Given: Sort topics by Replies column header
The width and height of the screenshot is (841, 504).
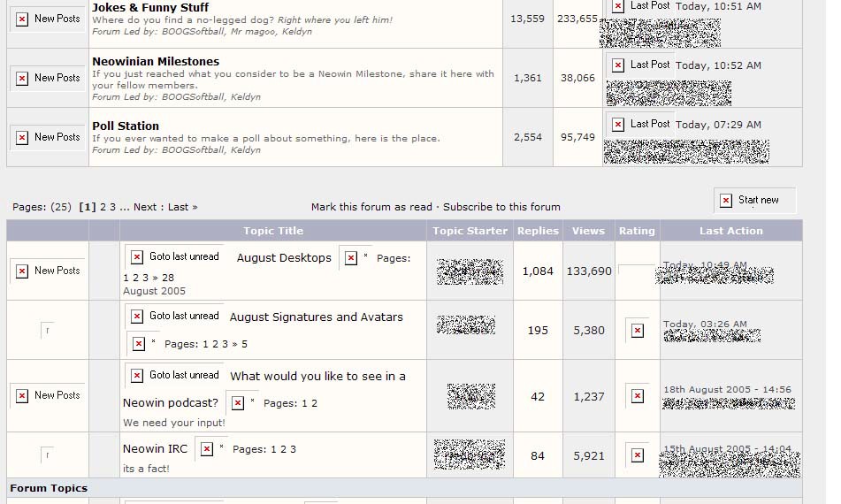Looking at the screenshot, I should (538, 231).
